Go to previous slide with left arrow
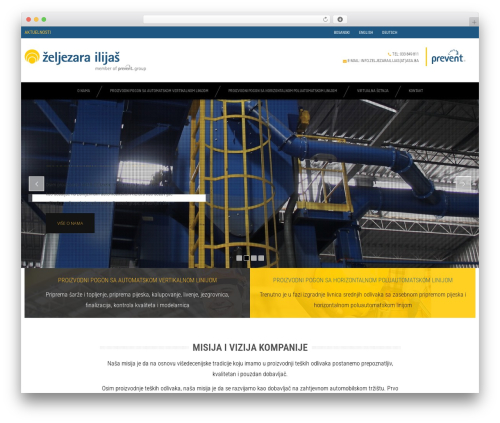The width and height of the screenshot is (500, 423). (x=37, y=183)
